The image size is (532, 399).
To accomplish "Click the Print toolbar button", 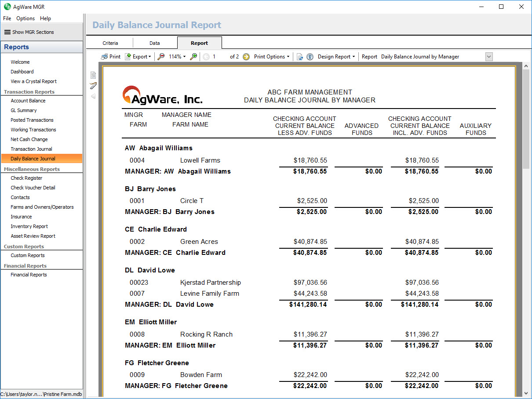I will point(110,57).
